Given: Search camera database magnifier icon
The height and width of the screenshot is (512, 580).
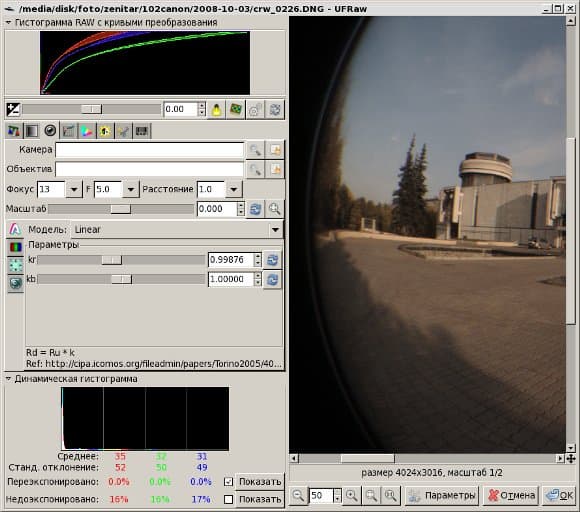Looking at the screenshot, I should [255, 150].
